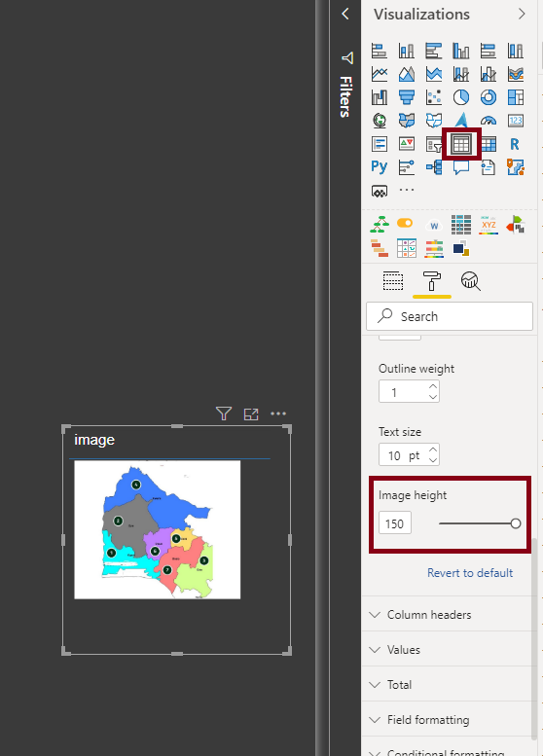Select the Donut chart visual
This screenshot has height=756, width=543.
tap(489, 97)
